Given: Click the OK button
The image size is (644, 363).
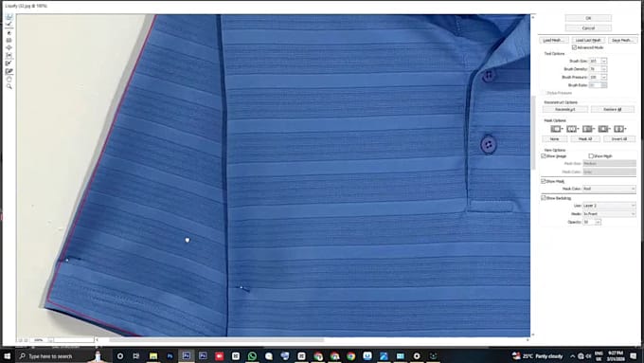Looking at the screenshot, I should (588, 18).
